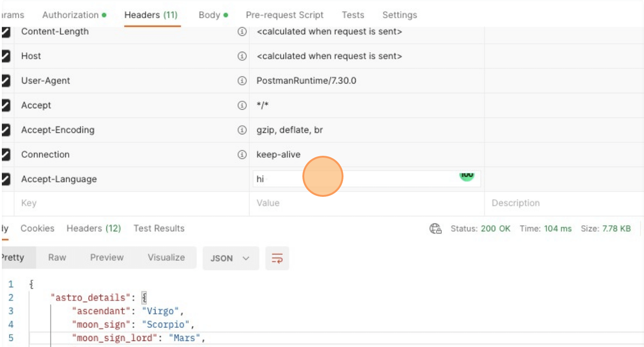Image resolution: width=644 pixels, height=347 pixels.
Task: Click info icon beside Host header
Action: tap(242, 56)
